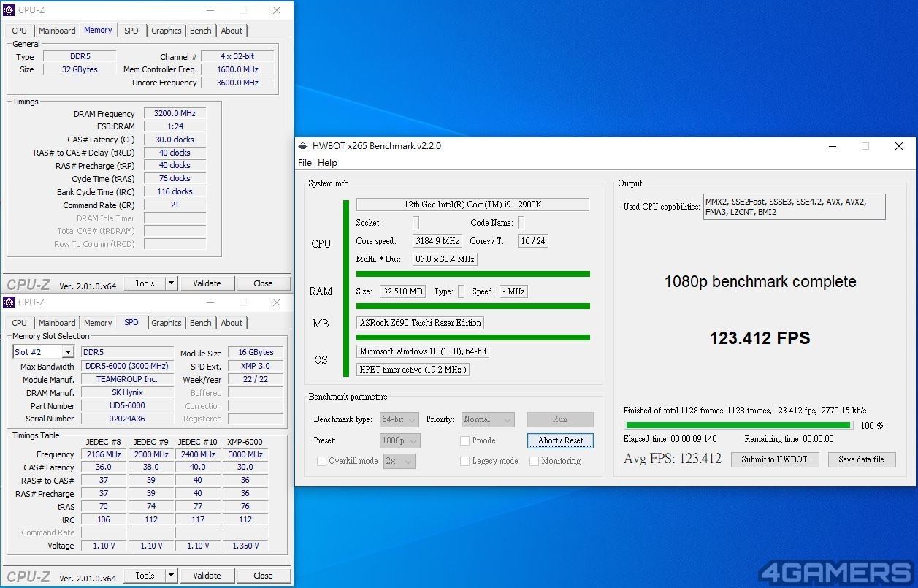Open the Benchmark type 64-bit dropdown
The width and height of the screenshot is (918, 588).
[x=399, y=419]
